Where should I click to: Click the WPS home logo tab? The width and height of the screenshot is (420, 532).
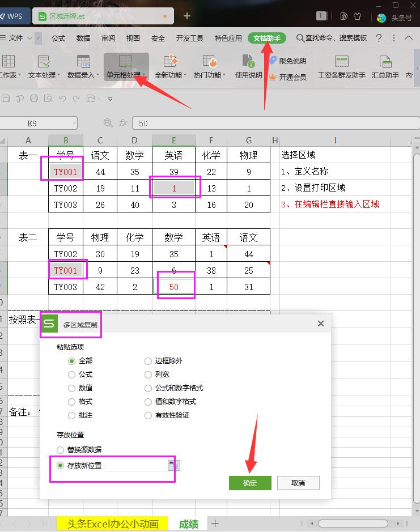[x=14, y=16]
